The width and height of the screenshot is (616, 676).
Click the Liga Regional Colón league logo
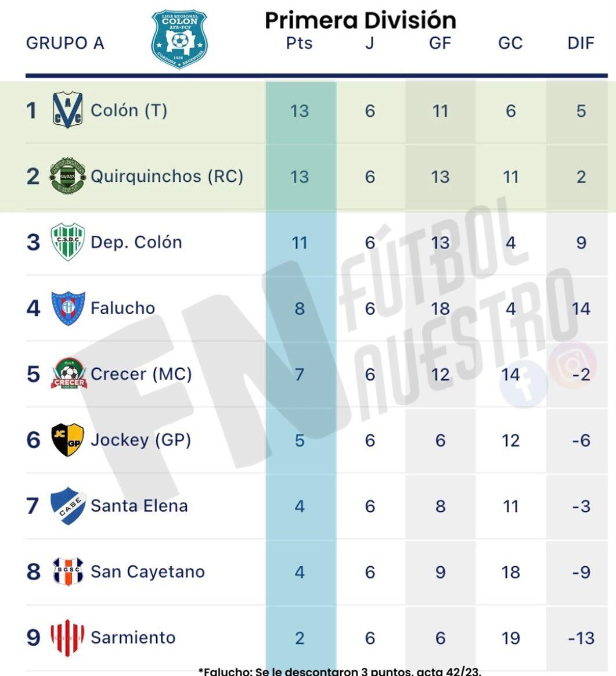coord(179,39)
